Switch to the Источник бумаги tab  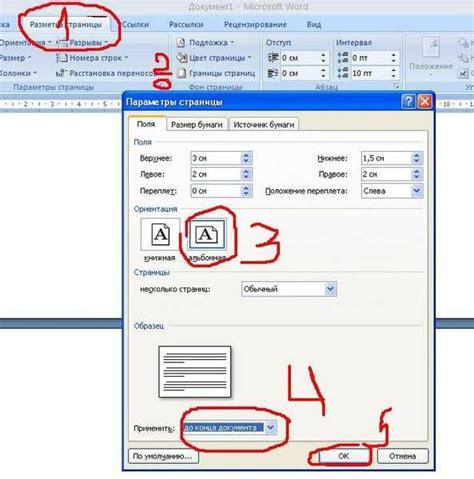pyautogui.click(x=264, y=125)
